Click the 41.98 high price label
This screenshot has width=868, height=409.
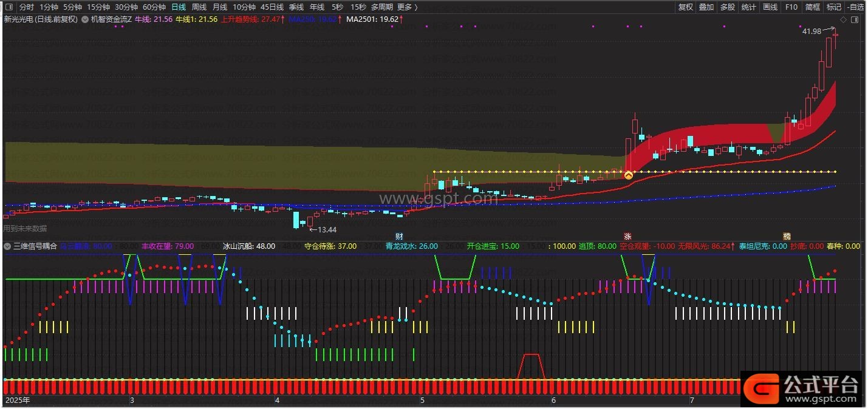click(812, 31)
